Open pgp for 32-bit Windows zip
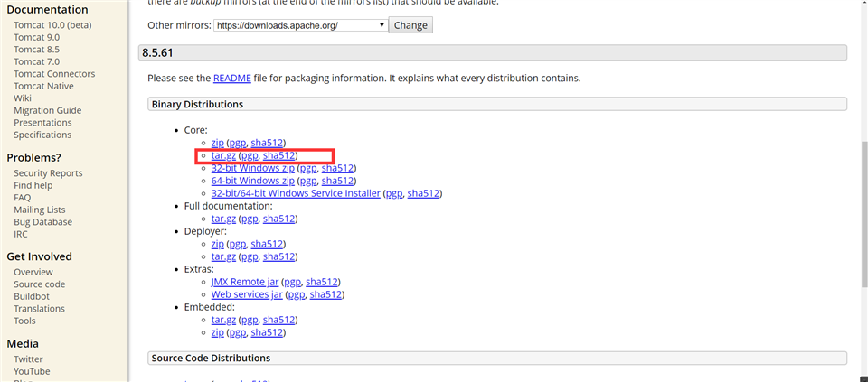 (308, 168)
